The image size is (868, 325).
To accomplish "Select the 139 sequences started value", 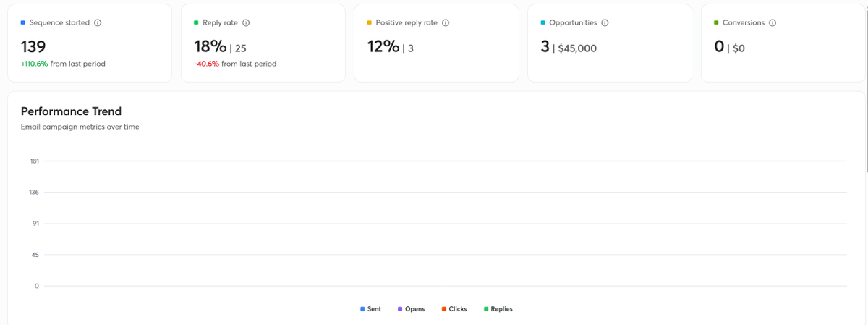I will tap(33, 47).
